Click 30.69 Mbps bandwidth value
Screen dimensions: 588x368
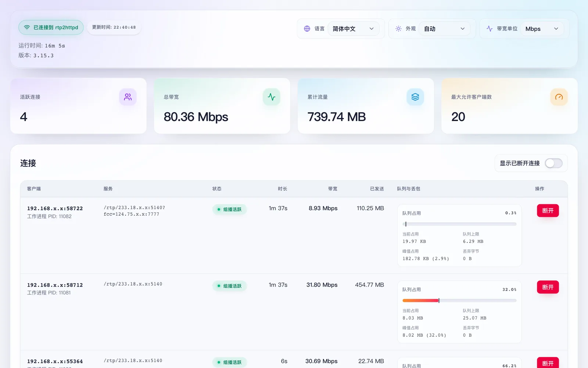pyautogui.click(x=322, y=361)
